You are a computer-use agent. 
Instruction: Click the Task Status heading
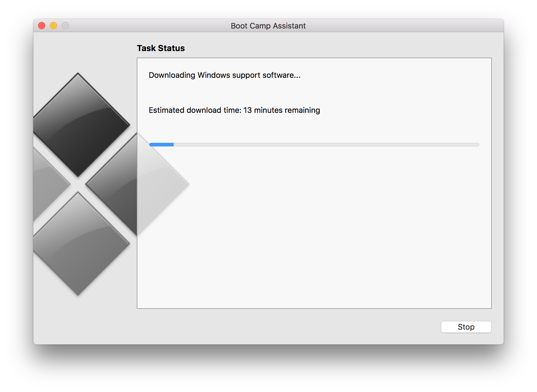pos(161,48)
